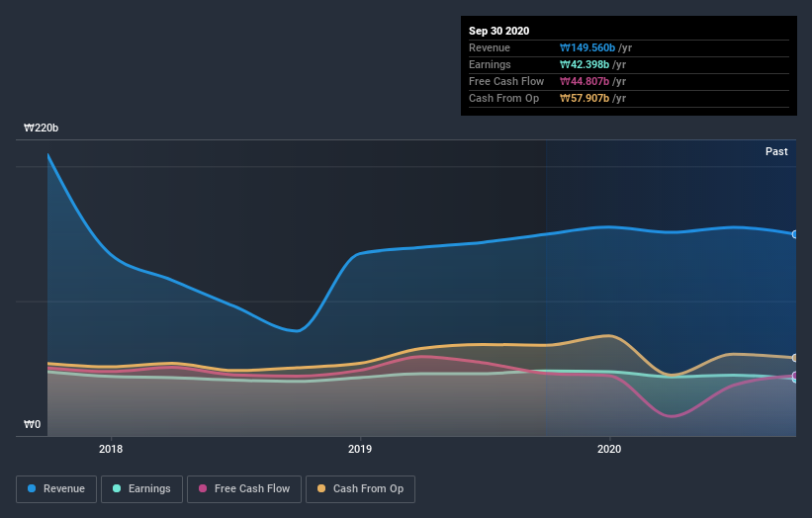
Task: Click the ₩44.807b free cash flow value
Action: 585,81
